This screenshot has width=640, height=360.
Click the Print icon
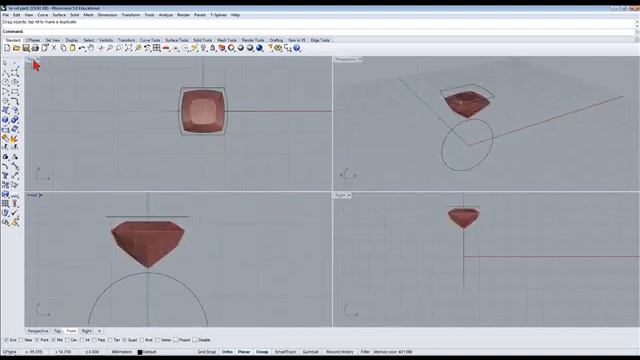(x=35, y=48)
